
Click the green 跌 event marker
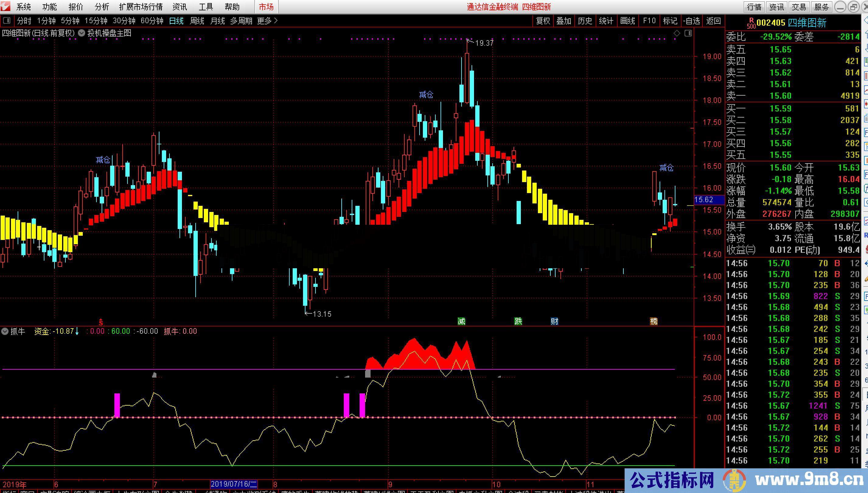coord(518,321)
